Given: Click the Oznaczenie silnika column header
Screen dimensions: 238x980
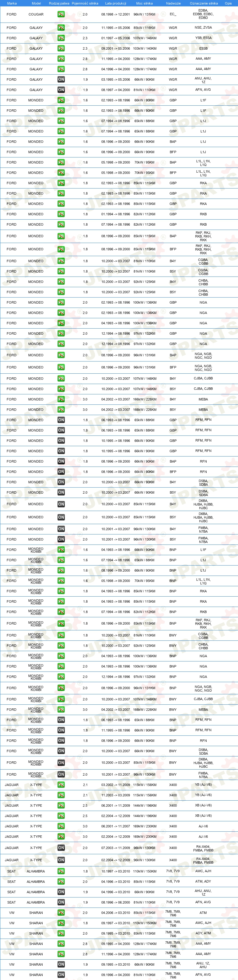Looking at the screenshot, I should point(204,3).
